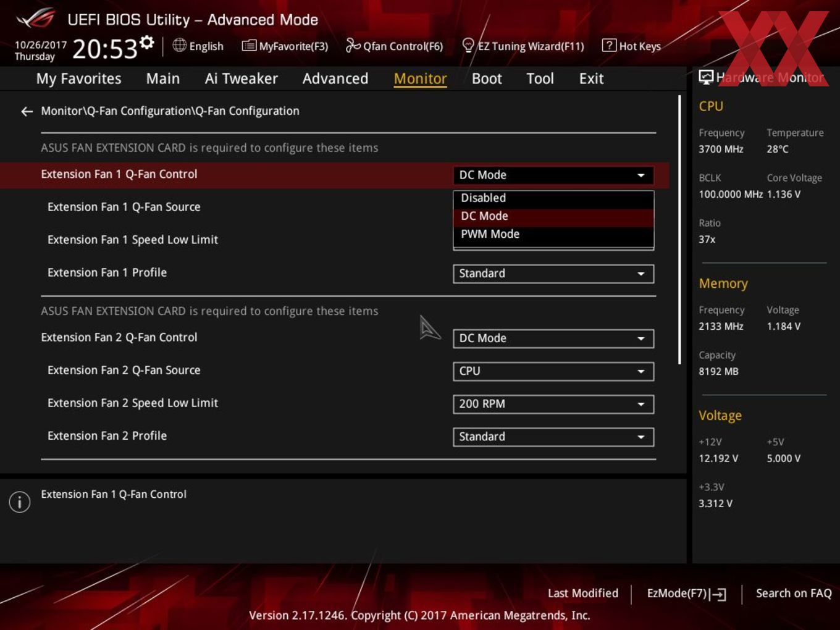Expand Extension Fan 1 Q-Fan Control dropdown
Image resolution: width=840 pixels, height=630 pixels.
[553, 175]
